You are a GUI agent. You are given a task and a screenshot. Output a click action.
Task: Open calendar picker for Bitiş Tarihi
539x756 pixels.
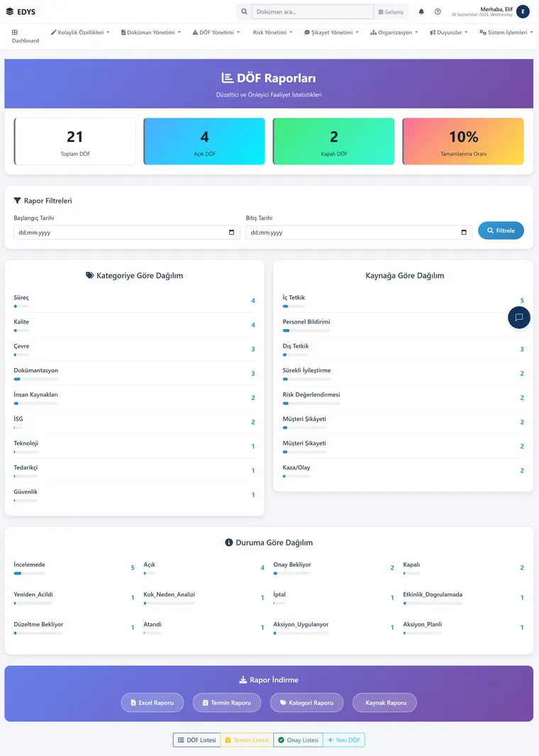point(464,233)
